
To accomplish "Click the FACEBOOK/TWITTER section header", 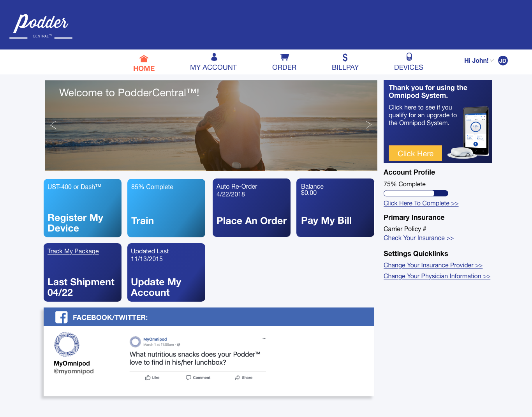I will [x=209, y=317].
